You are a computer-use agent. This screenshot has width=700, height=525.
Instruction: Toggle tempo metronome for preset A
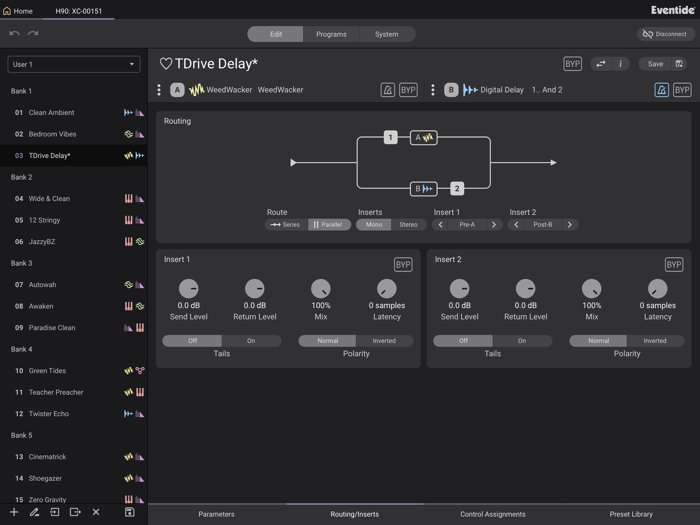388,90
